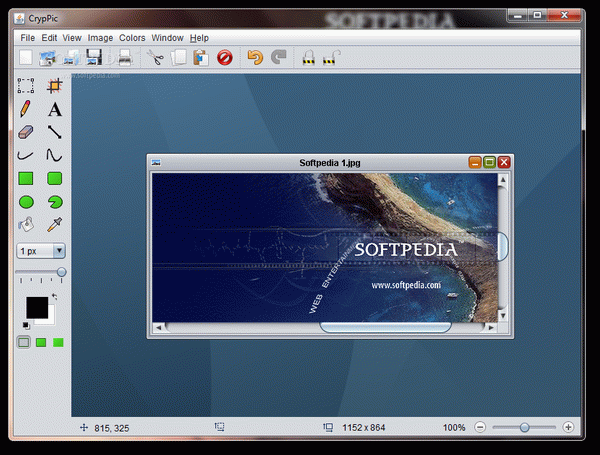
Task: Open an image file from toolbar
Action: (x=47, y=58)
